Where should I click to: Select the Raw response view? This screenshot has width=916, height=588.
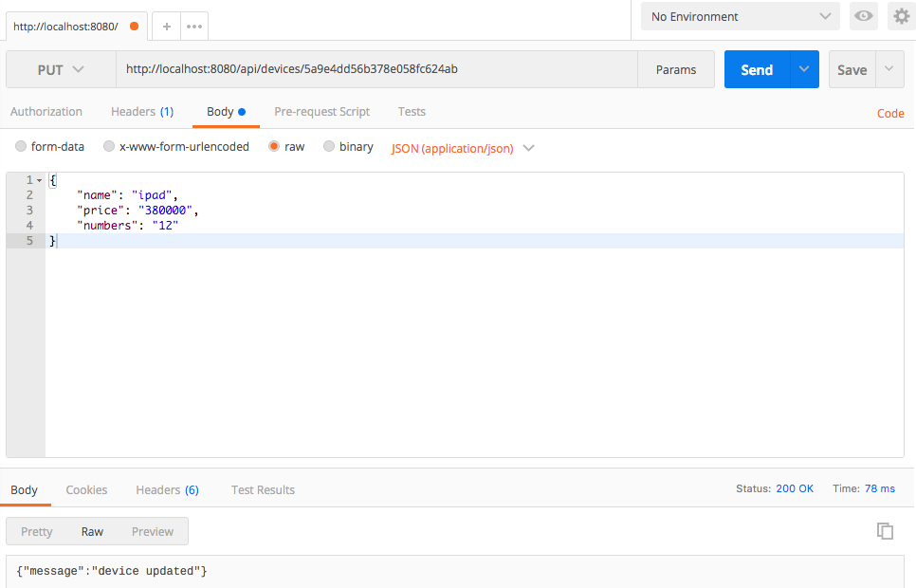coord(92,531)
